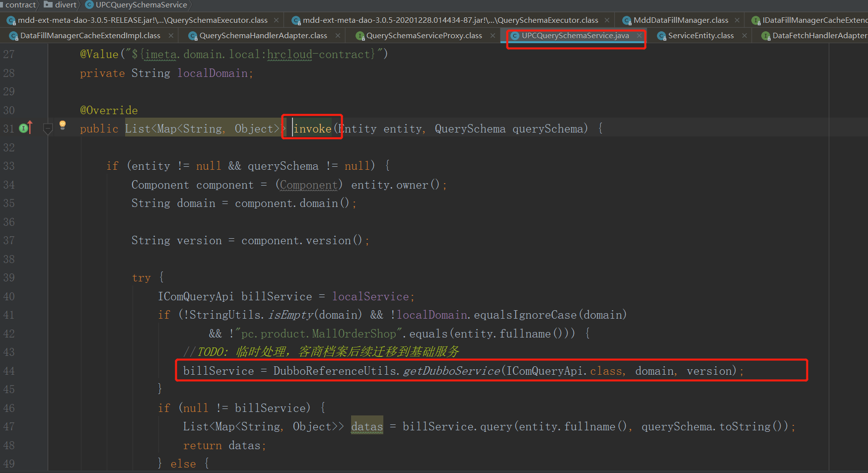Close the DataFillManagerCacheExtendImpl.class tab

pos(171,36)
